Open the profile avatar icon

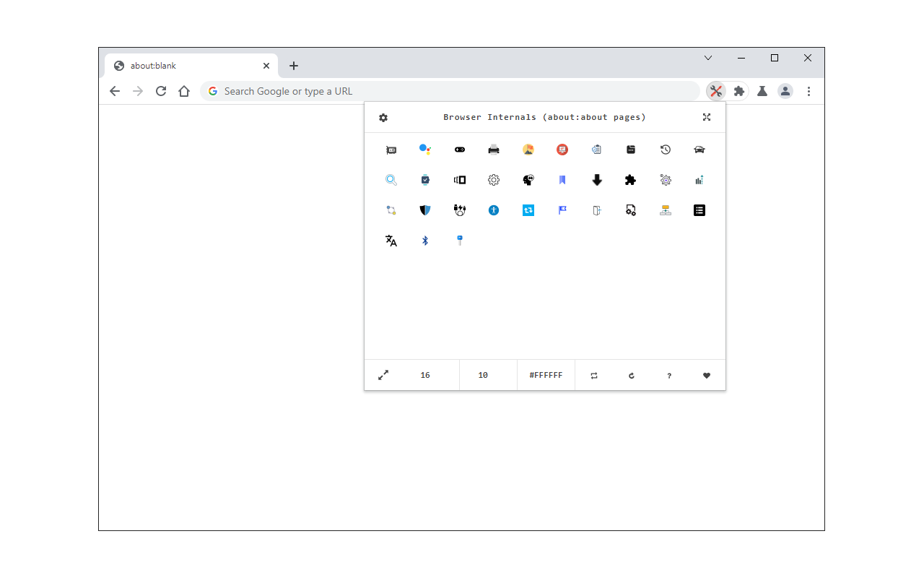coord(785,91)
